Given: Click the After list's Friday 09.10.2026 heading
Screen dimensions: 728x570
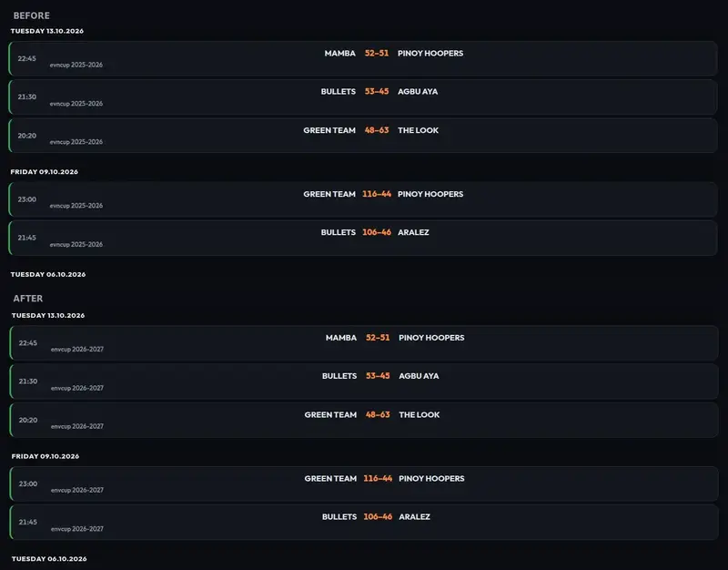Looking at the screenshot, I should pyautogui.click(x=45, y=456).
